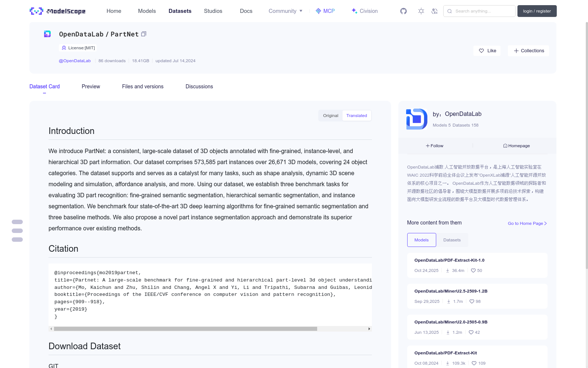This screenshot has height=368, width=588.
Task: Click heart icon on MinerU2.0-2505-0.9B card
Action: 471,332
